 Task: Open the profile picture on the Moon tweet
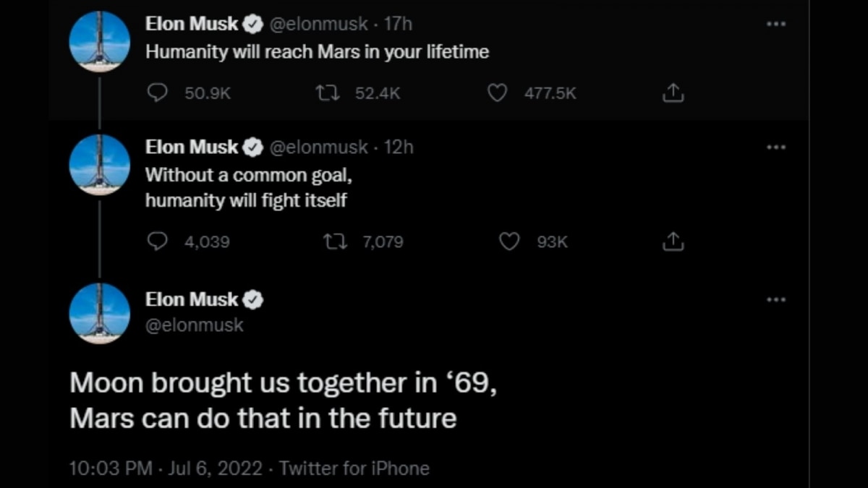coord(99,313)
